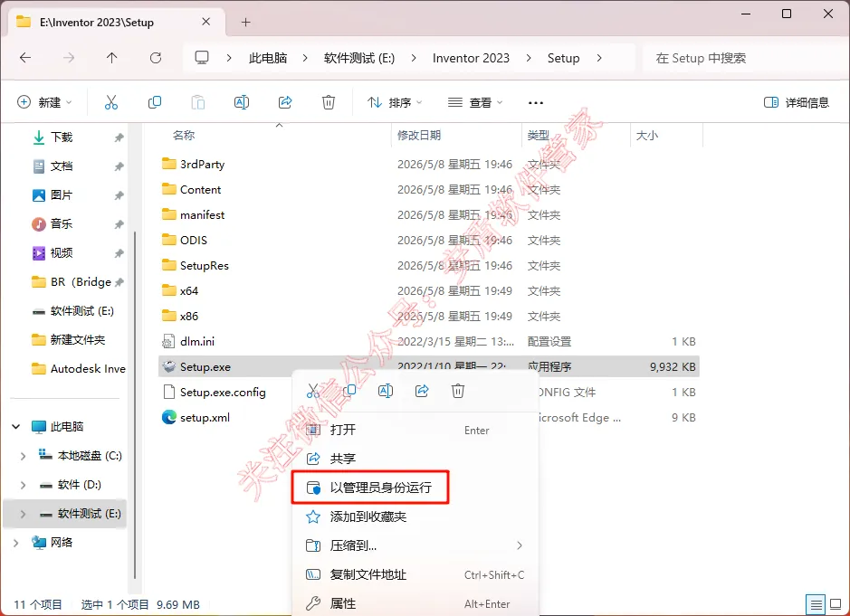Viewport: 850px width, 616px height.
Task: Open 视频 in the quick access list
Action: coord(62,253)
